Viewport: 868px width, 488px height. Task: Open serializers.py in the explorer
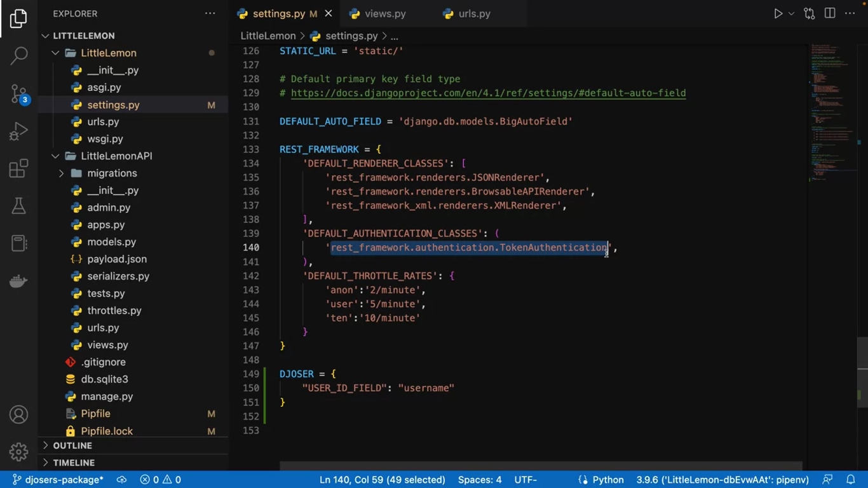[118, 276]
